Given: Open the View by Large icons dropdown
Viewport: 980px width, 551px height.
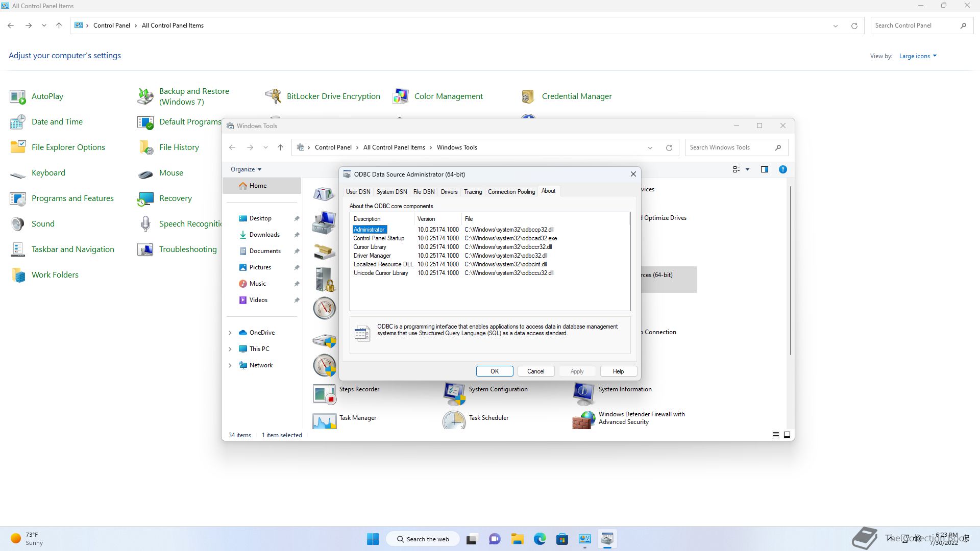Looking at the screenshot, I should click(918, 56).
